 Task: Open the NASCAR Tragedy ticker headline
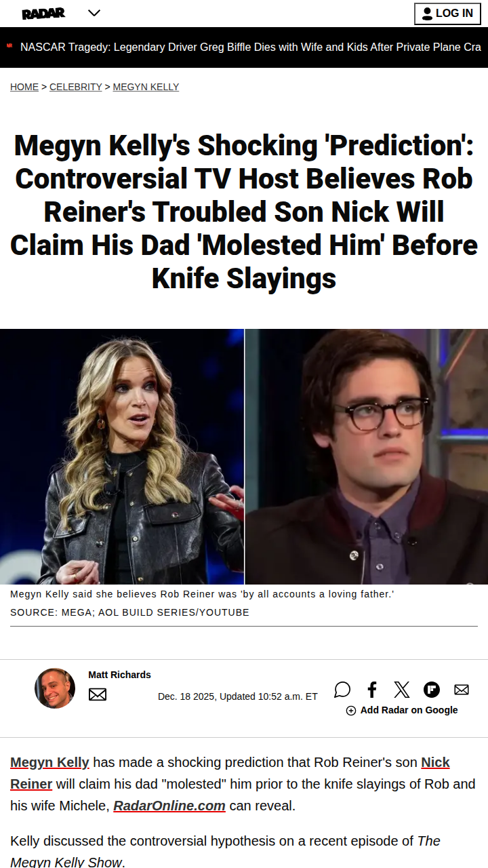pyautogui.click(x=251, y=47)
